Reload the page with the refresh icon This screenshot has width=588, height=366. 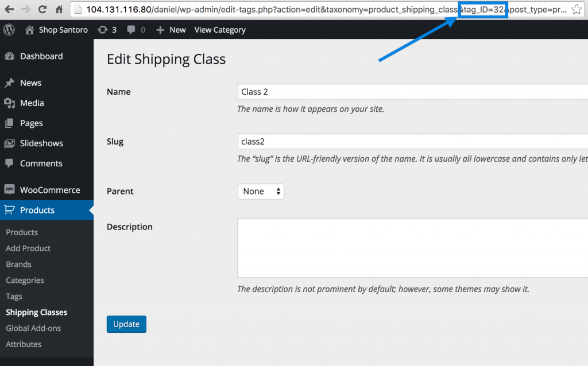click(x=42, y=9)
